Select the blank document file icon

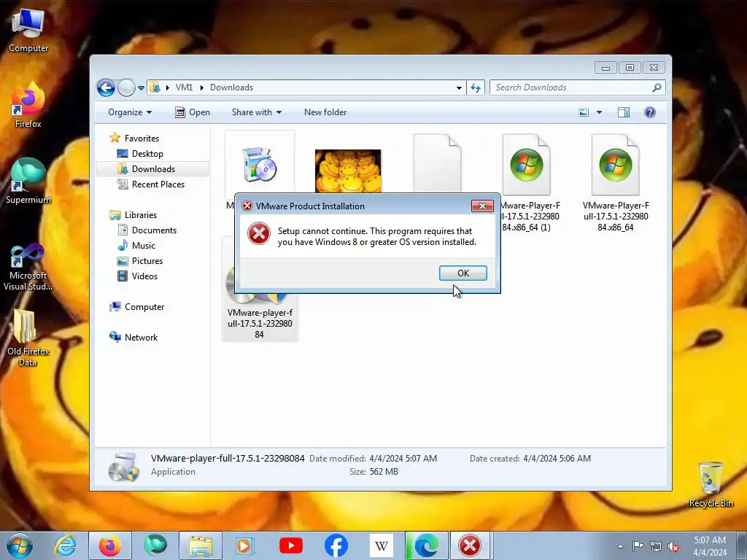(437, 163)
